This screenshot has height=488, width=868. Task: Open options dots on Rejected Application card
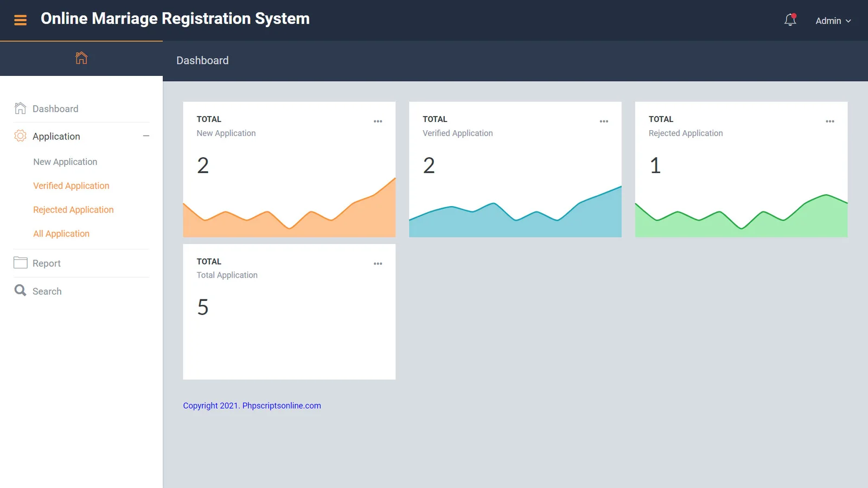pyautogui.click(x=830, y=121)
